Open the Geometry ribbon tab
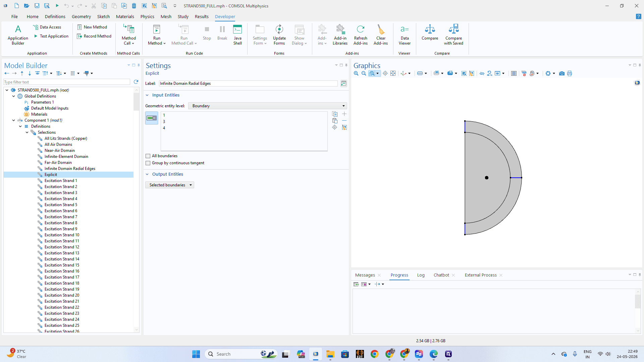 point(81,16)
